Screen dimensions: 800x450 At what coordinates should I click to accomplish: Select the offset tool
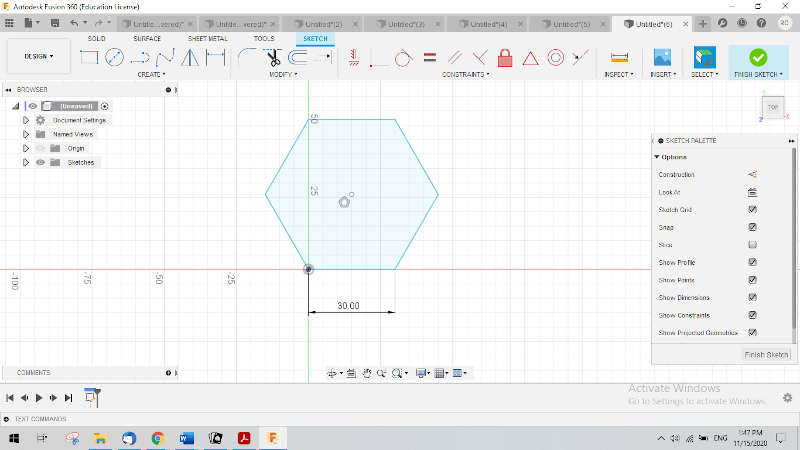pyautogui.click(x=298, y=58)
